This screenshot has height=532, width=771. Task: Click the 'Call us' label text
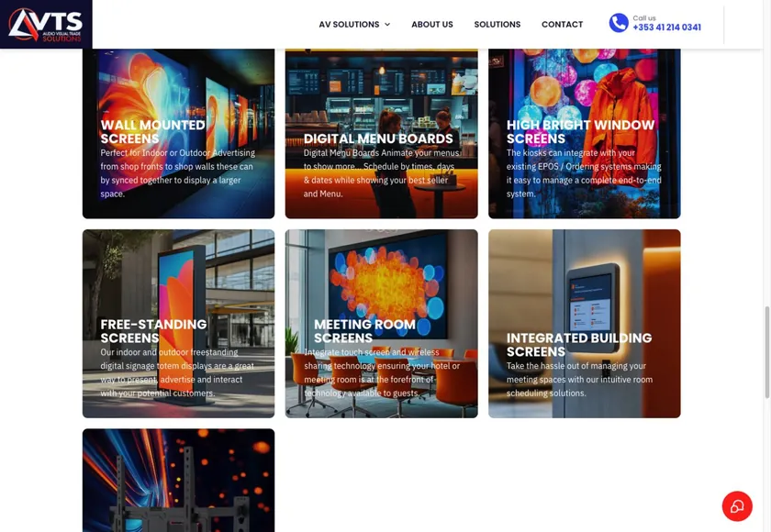point(644,18)
